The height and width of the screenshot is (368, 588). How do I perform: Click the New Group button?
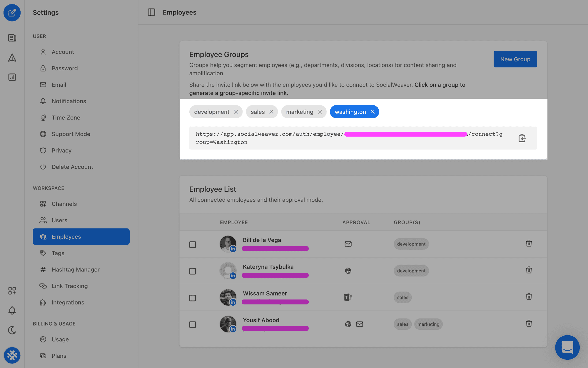(x=515, y=59)
